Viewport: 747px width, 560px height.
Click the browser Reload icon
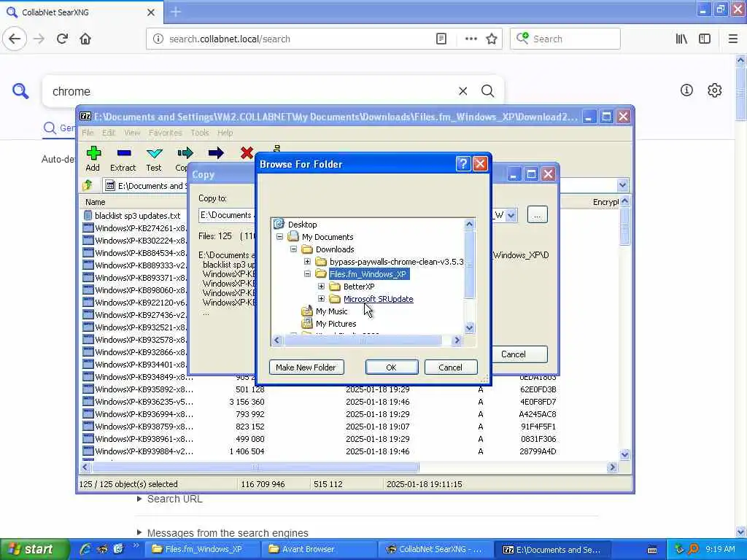(x=62, y=39)
